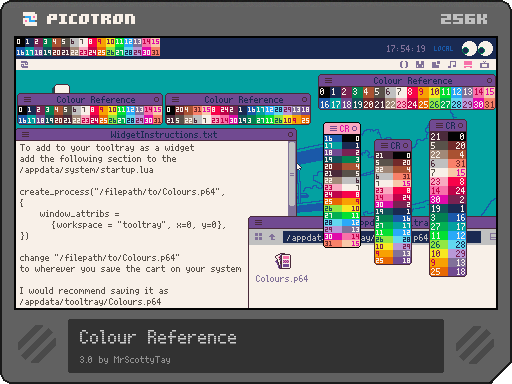Image resolution: width=512 pixels, height=384 pixels.
Task: Open hamburger menu of pink CR window
Action: (333, 128)
